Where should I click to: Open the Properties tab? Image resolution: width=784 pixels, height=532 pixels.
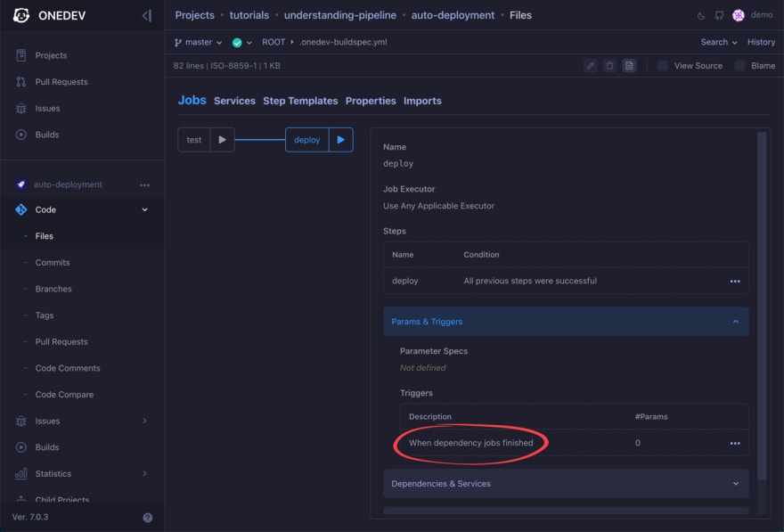[371, 101]
